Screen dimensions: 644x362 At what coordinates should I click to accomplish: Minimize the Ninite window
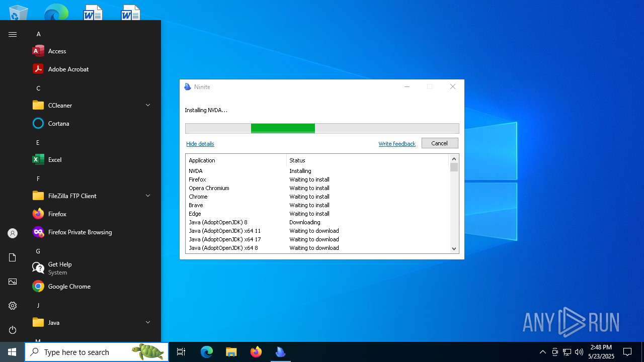coord(407,87)
